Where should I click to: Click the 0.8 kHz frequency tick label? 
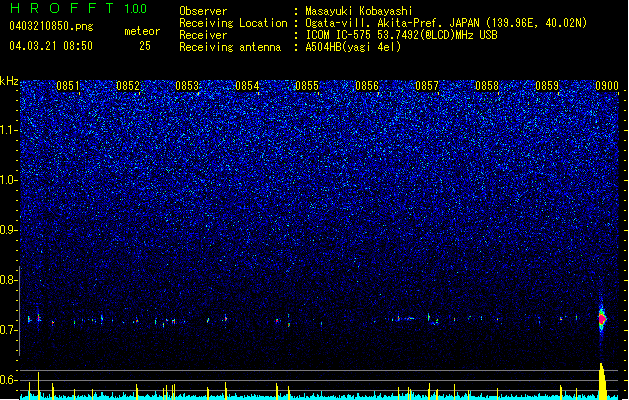(8, 280)
